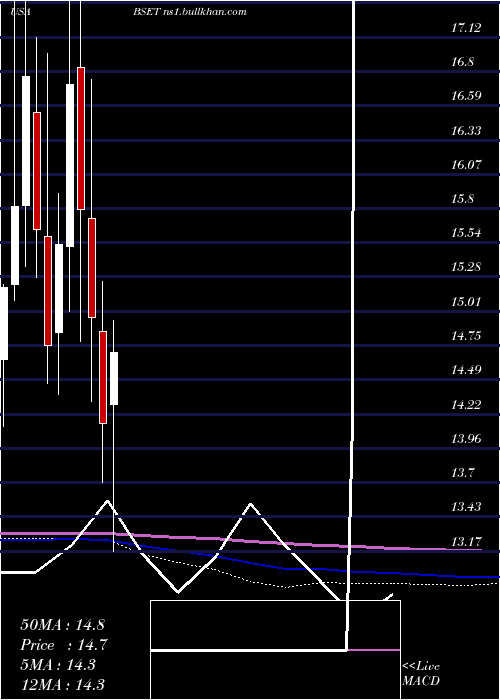The width and height of the screenshot is (500, 700).
Task: Click the 50MA : 14.8 readout
Action: [62, 625]
